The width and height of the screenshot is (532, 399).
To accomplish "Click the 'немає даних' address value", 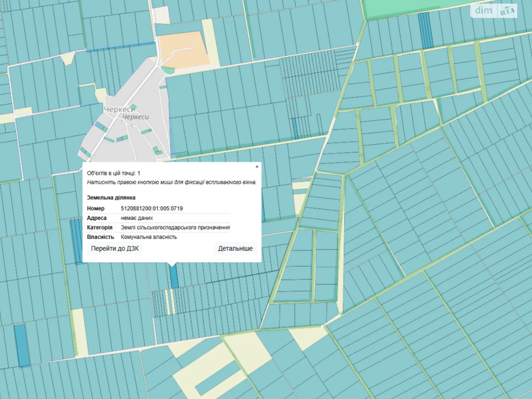I will coord(137,218).
